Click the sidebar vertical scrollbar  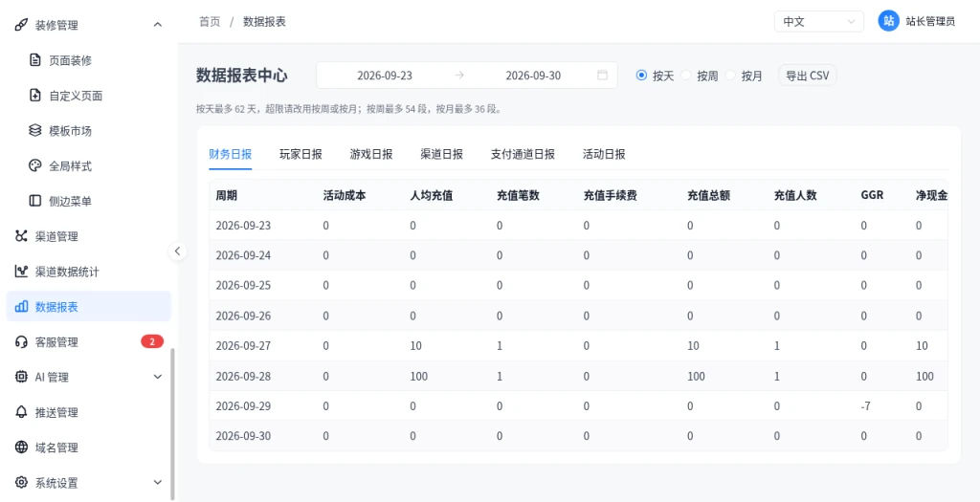(x=173, y=425)
